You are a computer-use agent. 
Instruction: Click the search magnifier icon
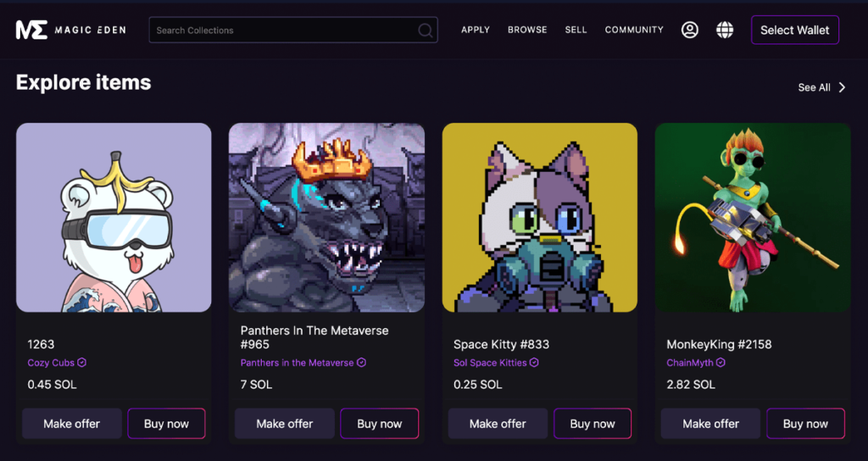tap(425, 31)
